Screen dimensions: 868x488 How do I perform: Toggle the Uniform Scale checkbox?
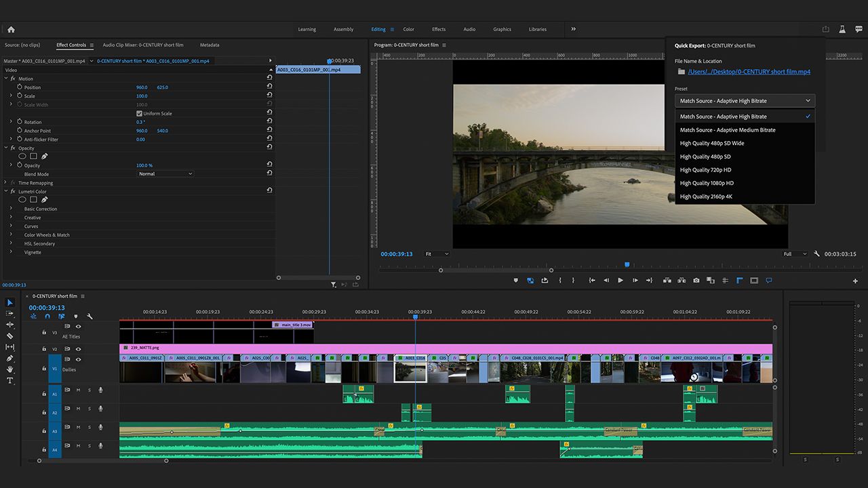point(140,114)
